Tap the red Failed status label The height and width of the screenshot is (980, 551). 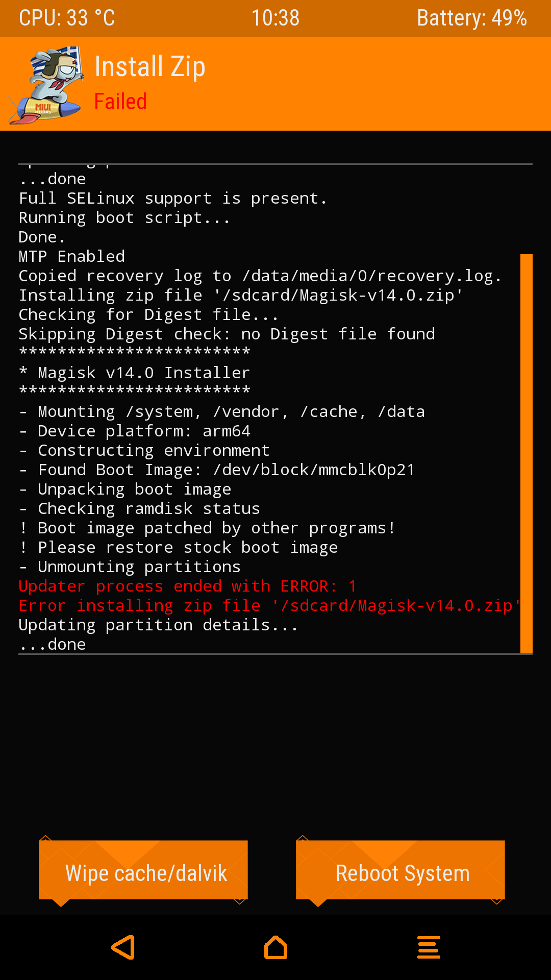tap(120, 102)
